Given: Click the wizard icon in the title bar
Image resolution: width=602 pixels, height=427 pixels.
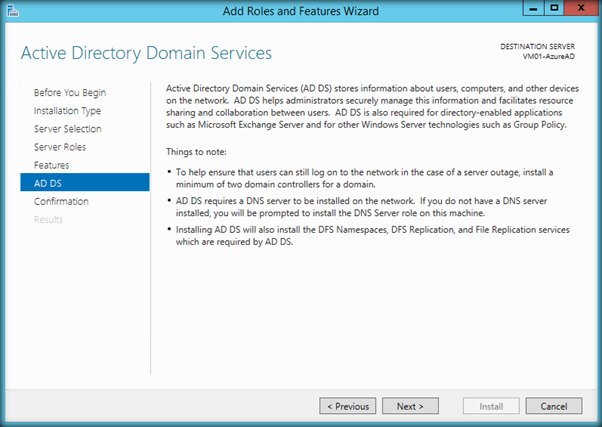Looking at the screenshot, I should (12, 11).
